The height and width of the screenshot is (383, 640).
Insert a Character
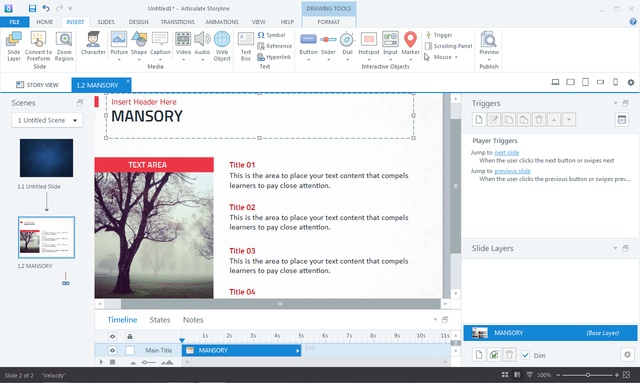[93, 43]
